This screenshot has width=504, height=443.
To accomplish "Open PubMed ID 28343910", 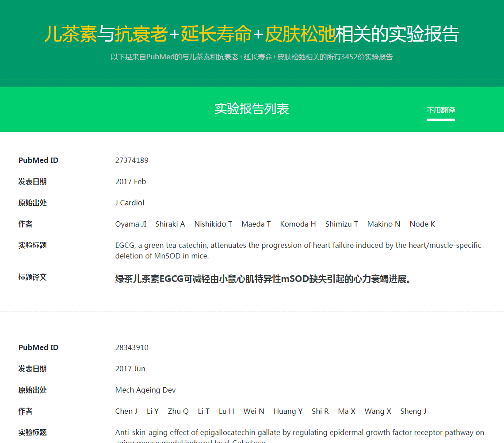I will point(132,347).
